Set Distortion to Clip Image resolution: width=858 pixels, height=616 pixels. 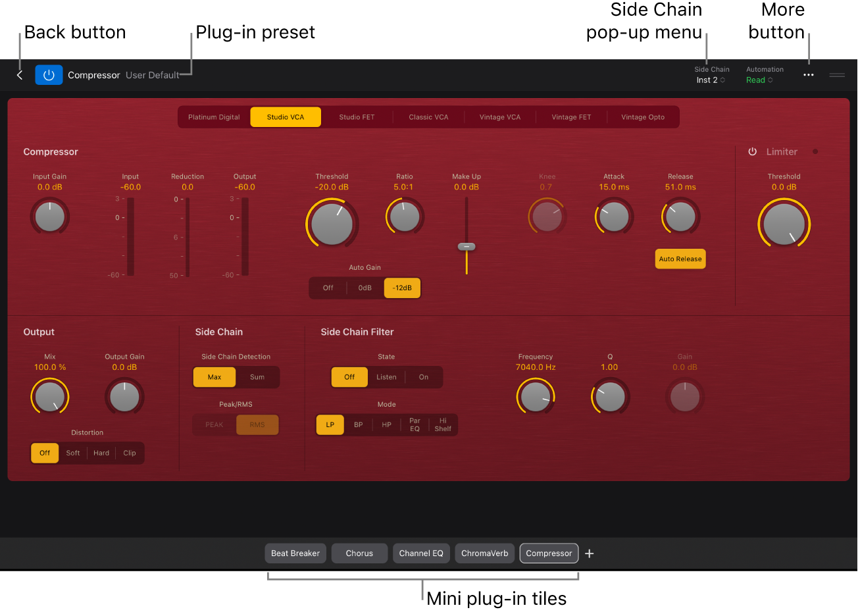tap(130, 453)
